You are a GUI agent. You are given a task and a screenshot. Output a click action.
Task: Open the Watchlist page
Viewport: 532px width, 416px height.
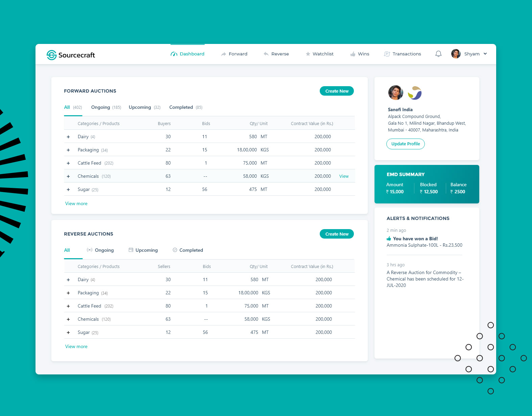(319, 54)
